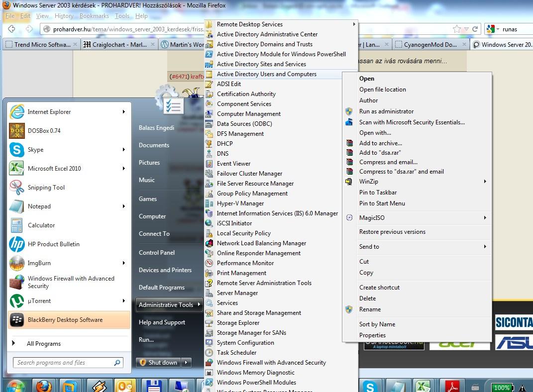Expand the Send to submenu
Screen dimensions: 533x392
pyautogui.click(x=485, y=247)
